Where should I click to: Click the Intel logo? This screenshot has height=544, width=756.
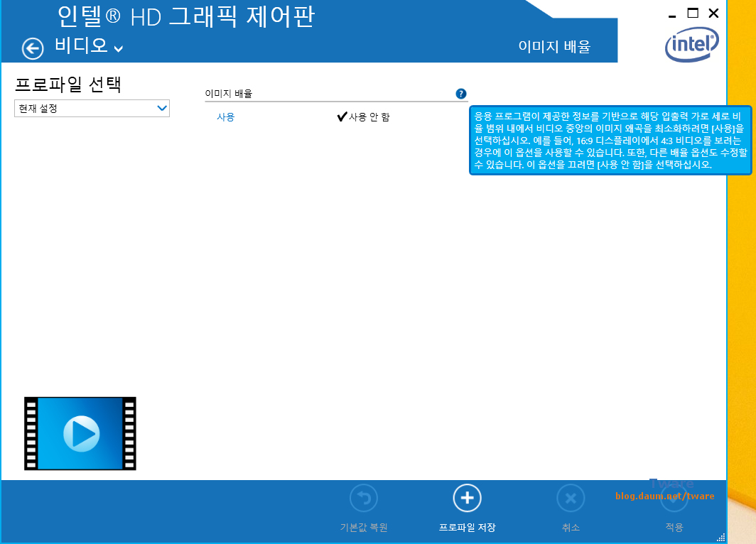(x=692, y=44)
